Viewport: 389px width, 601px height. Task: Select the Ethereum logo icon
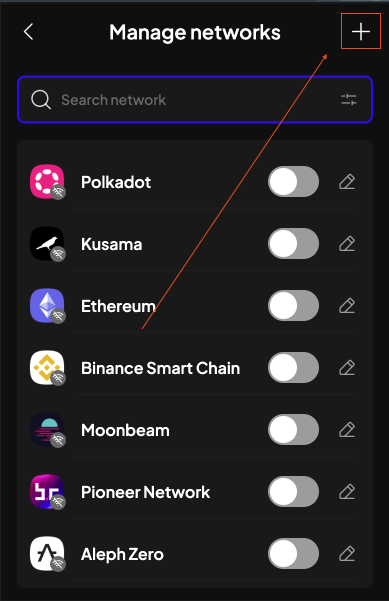47,306
